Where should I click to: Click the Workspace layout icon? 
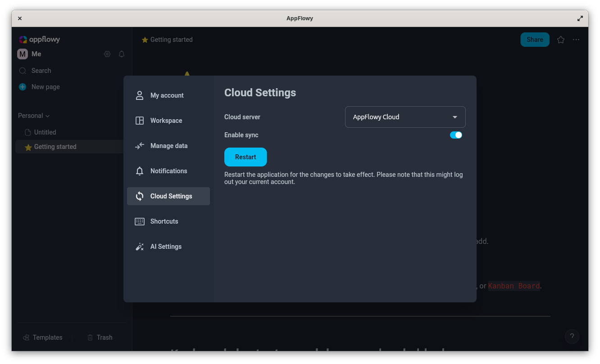coord(140,121)
